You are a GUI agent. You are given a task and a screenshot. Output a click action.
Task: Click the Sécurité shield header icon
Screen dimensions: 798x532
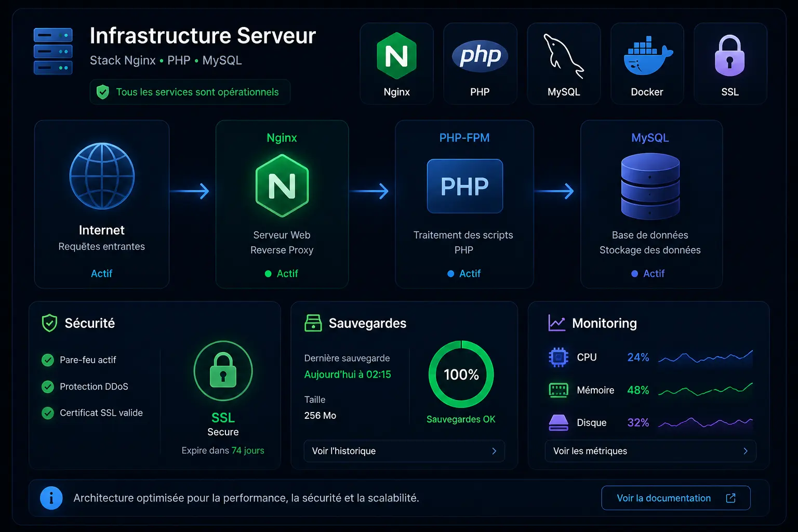49,323
